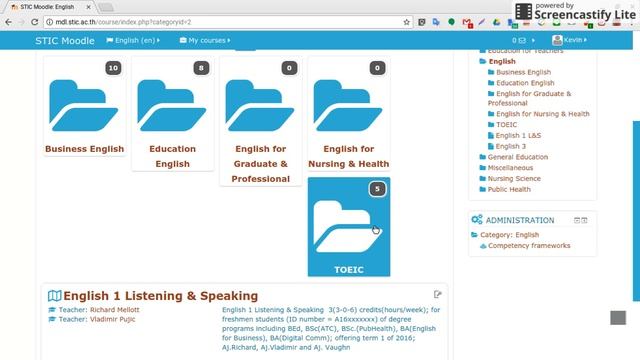The width and height of the screenshot is (640, 360).
Task: Open English for Graduate & Professional folder icon
Action: (x=260, y=105)
